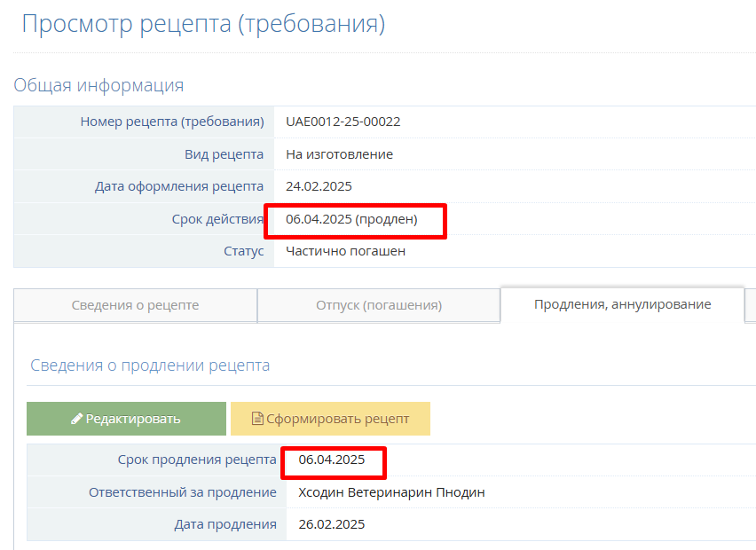This screenshot has height=550, width=756.
Task: Click recipe number UAE0012-25-00022
Action: coord(343,122)
